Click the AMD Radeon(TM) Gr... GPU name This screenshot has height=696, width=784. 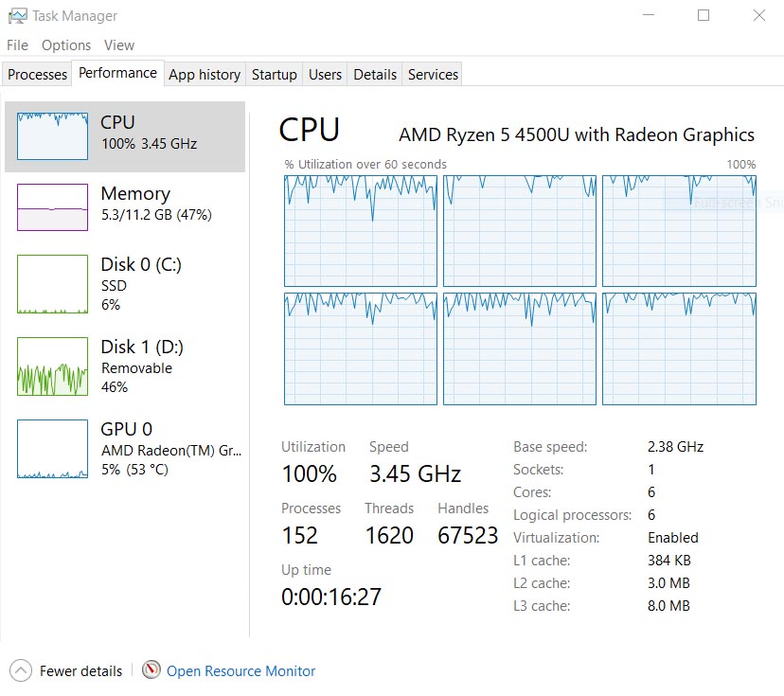coord(171,451)
